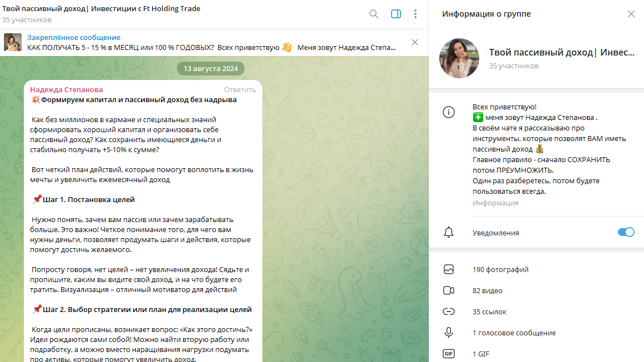This screenshot has height=362, width=644.
Task: Click 'Закреплённое сообщение' label
Action: [x=74, y=37]
